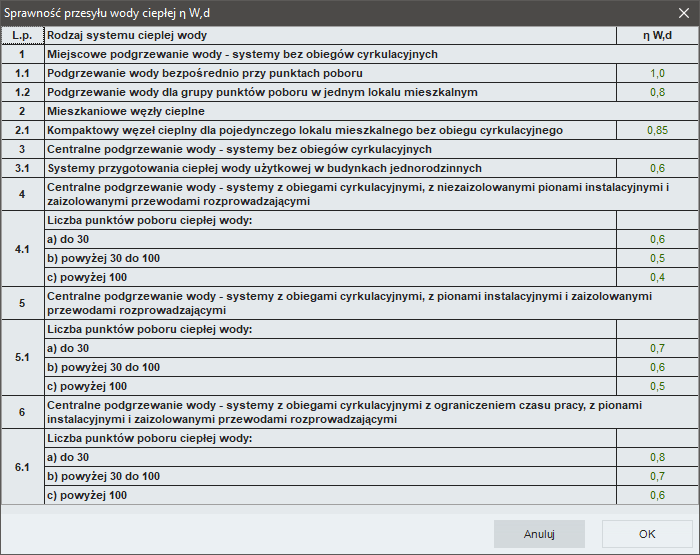Select value 0,8 in section 6.1
This screenshot has height=555, width=700.
coord(657,457)
